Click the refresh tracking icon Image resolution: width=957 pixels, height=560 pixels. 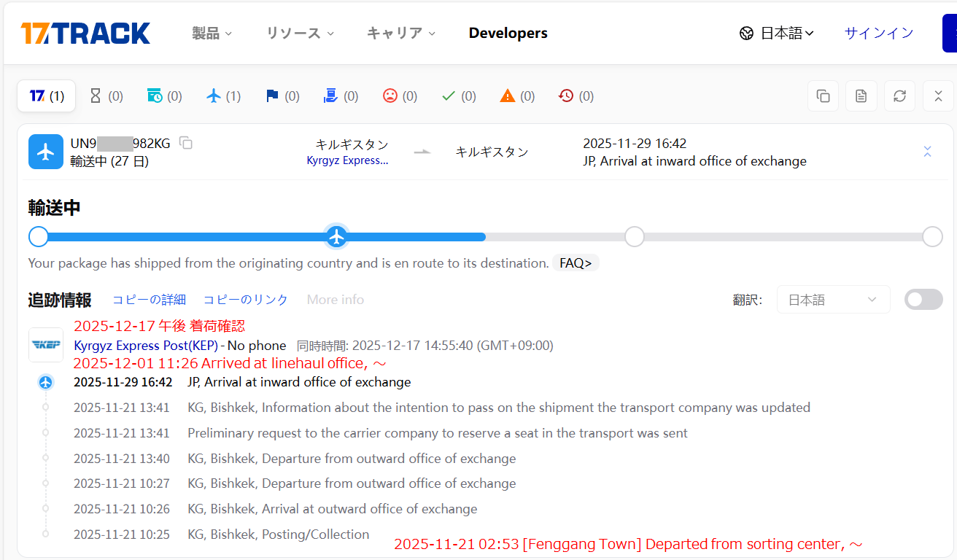pyautogui.click(x=899, y=96)
